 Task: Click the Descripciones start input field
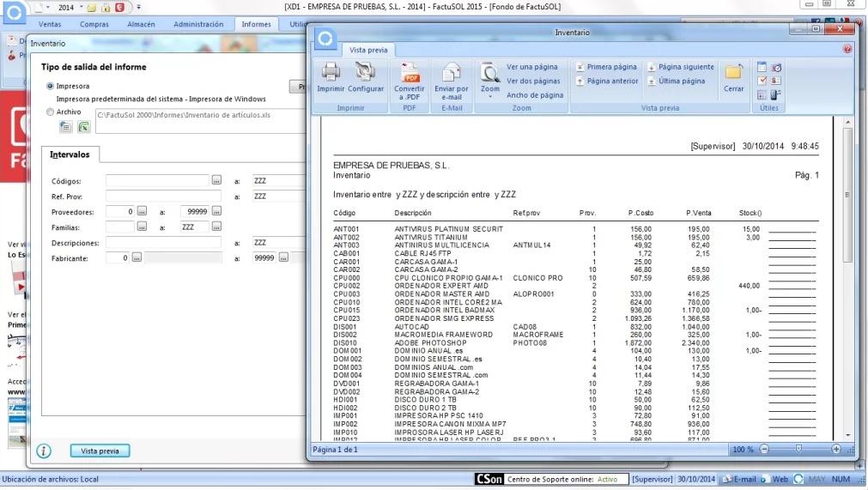click(163, 243)
